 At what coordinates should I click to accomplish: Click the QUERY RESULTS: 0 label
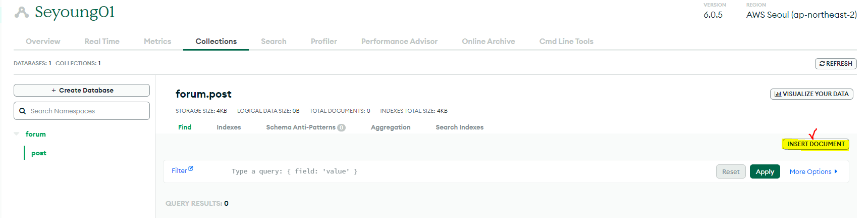(x=197, y=203)
